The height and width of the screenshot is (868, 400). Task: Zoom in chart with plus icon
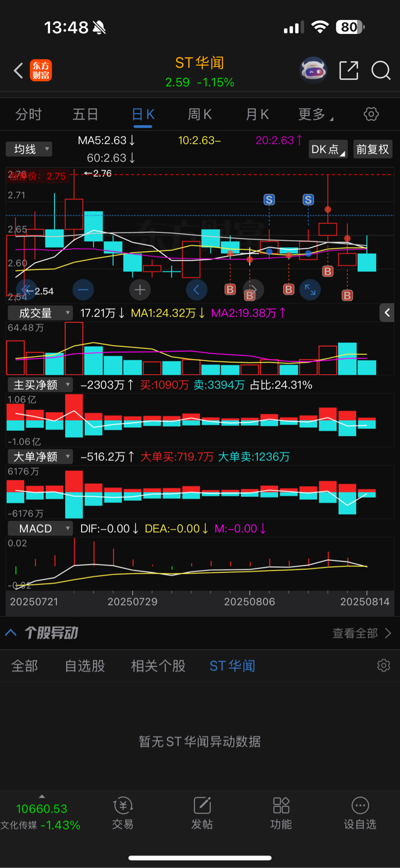[140, 289]
